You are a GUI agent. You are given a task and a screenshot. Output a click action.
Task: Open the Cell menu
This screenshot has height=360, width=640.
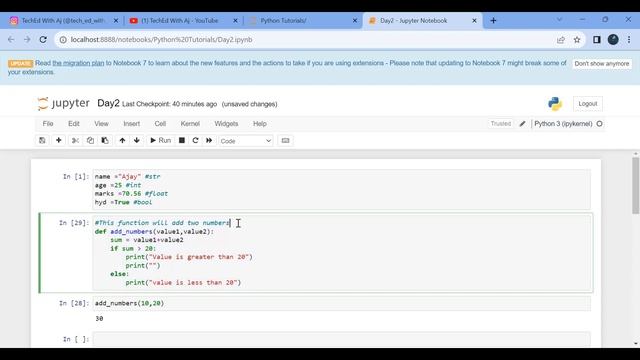[x=160, y=124]
